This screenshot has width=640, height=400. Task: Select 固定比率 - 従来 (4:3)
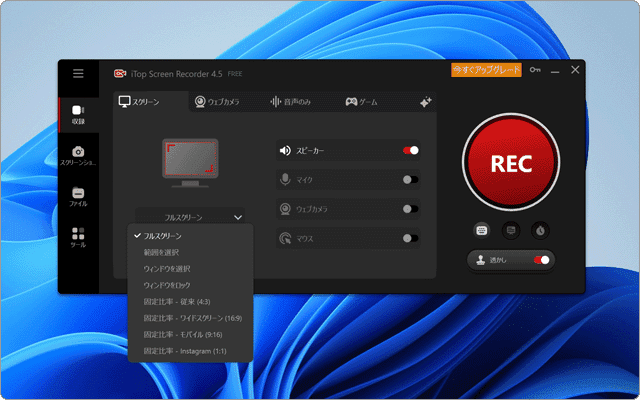[190, 302]
